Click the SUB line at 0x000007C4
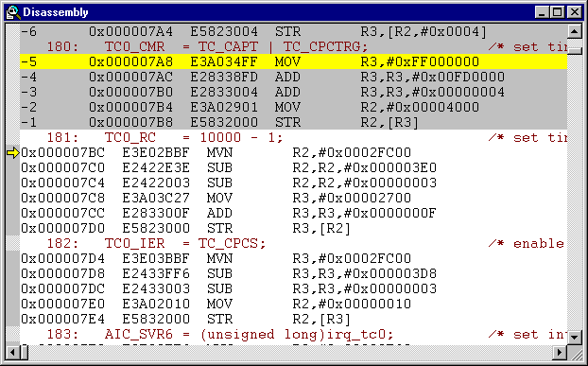 [x=293, y=183]
